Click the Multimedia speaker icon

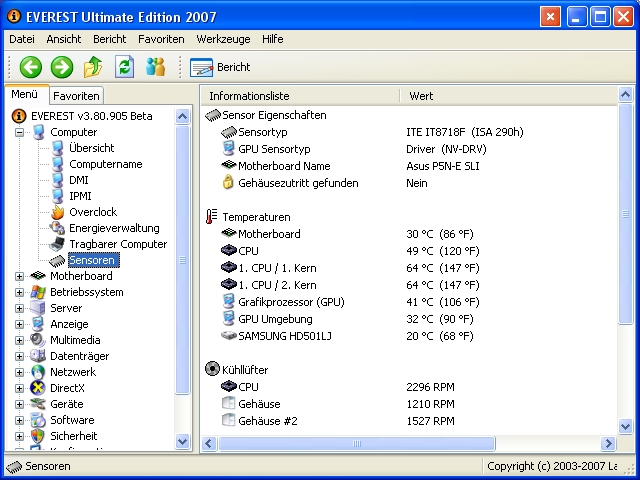(38, 340)
